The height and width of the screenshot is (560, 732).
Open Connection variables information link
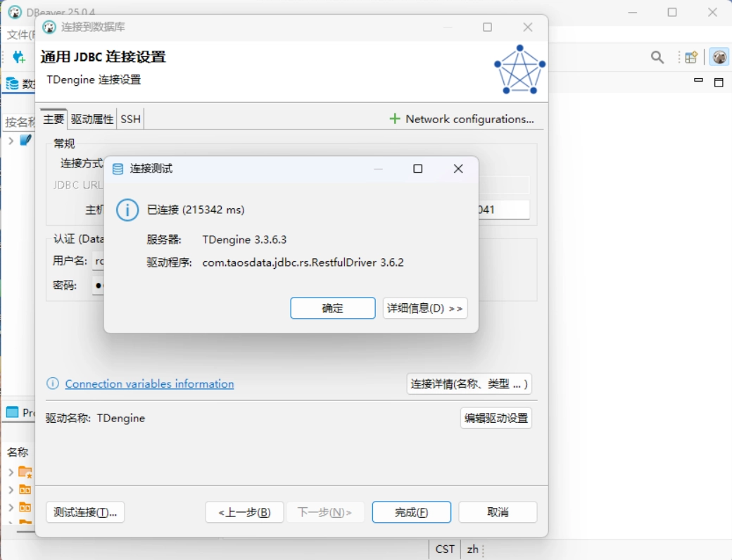pyautogui.click(x=149, y=384)
